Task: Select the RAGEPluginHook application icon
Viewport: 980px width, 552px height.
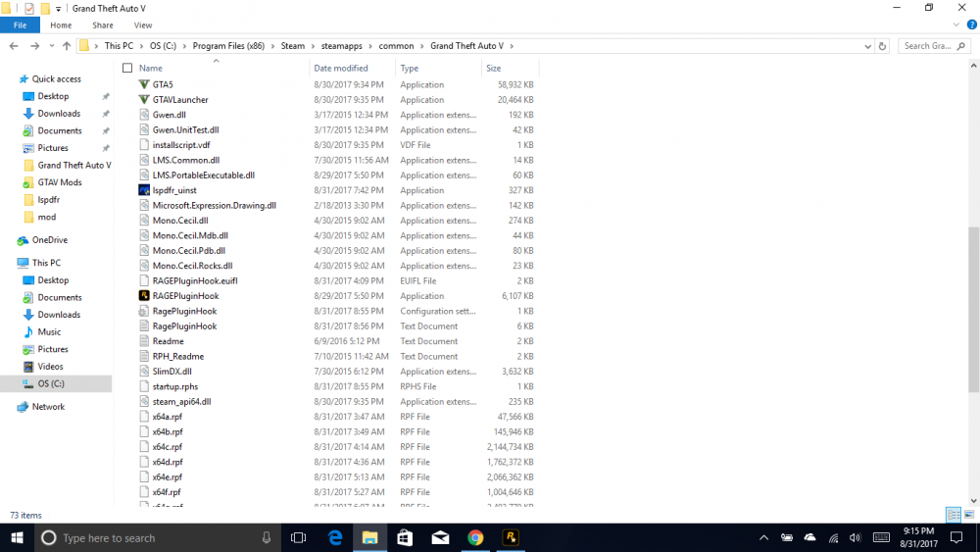Action: pyautogui.click(x=144, y=296)
